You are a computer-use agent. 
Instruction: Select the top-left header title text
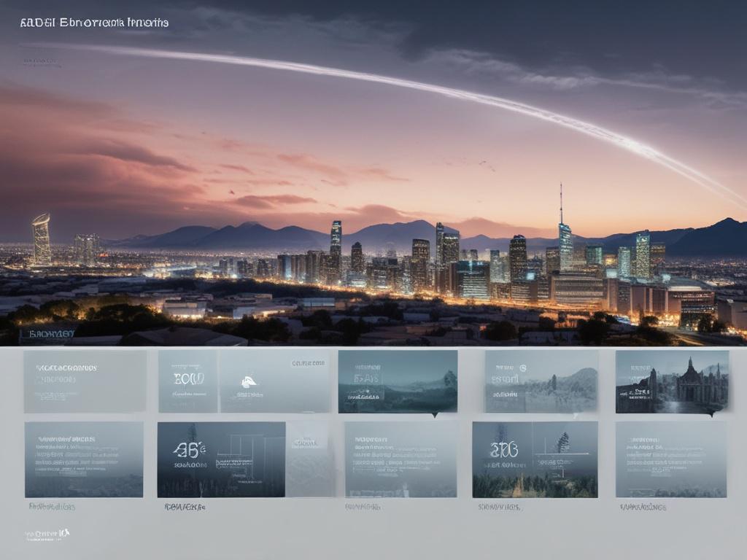pos(95,21)
